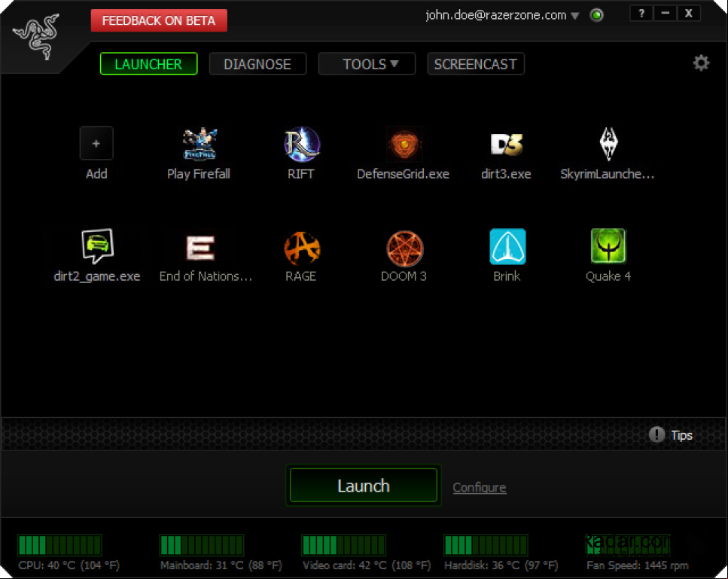Click the CPU temperature bar
This screenshot has height=579, width=728.
tap(59, 545)
